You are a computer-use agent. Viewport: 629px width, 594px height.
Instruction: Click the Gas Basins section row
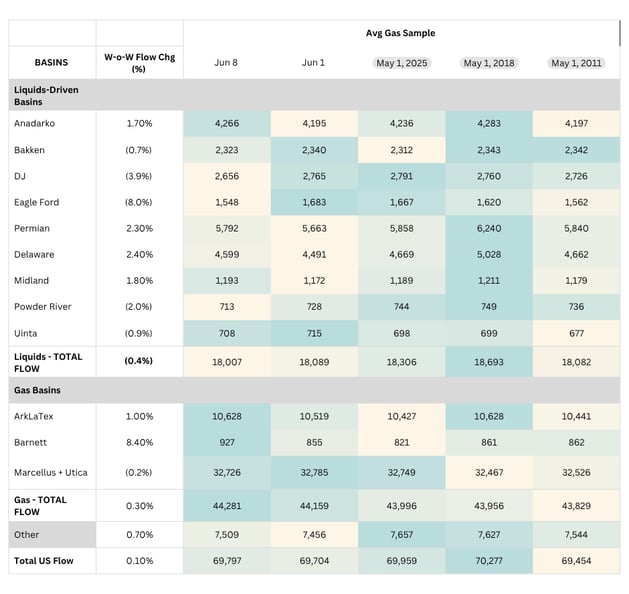click(314, 390)
